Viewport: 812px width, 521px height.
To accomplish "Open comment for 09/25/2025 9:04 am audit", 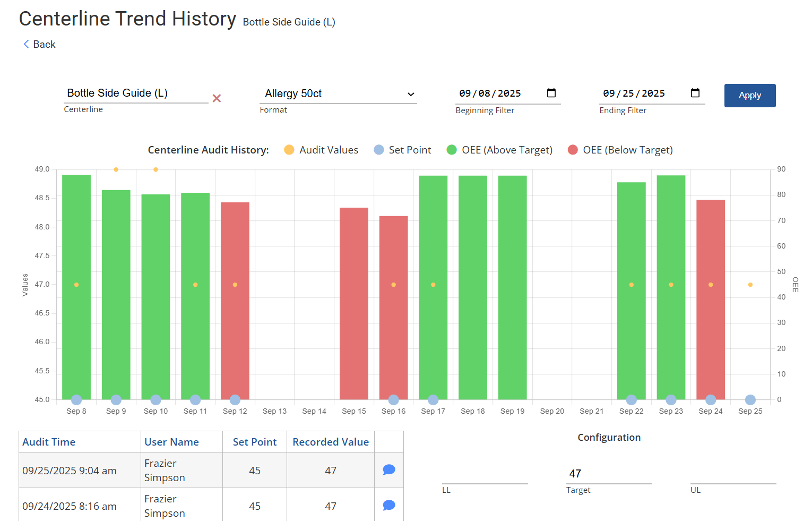I will [388, 470].
